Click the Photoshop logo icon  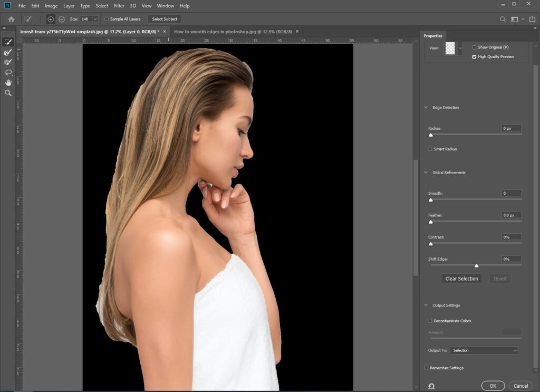click(x=7, y=5)
